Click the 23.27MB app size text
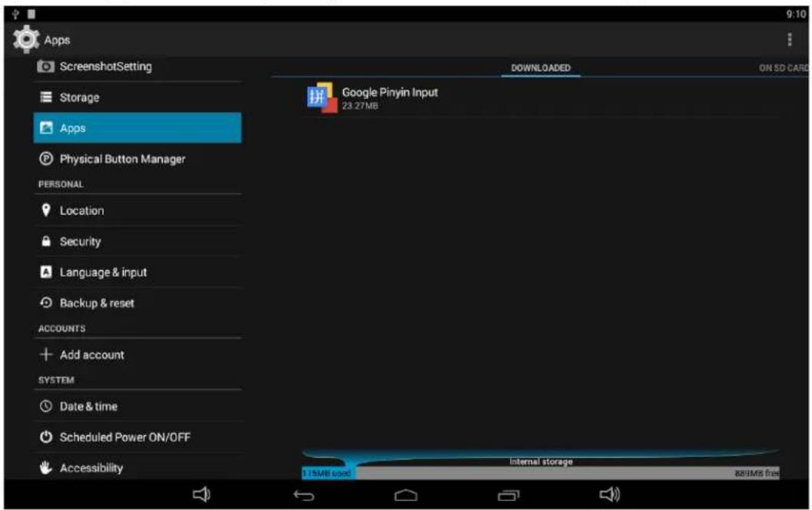The image size is (812, 510). click(x=360, y=106)
